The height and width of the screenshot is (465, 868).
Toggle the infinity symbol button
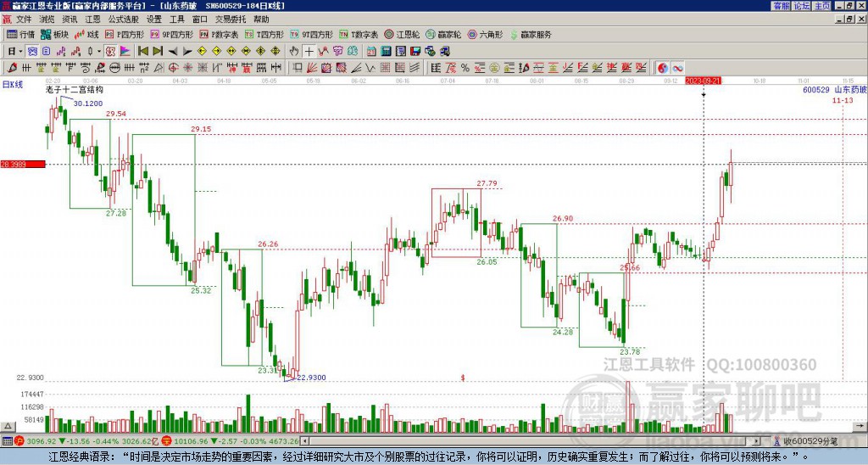click(x=677, y=68)
